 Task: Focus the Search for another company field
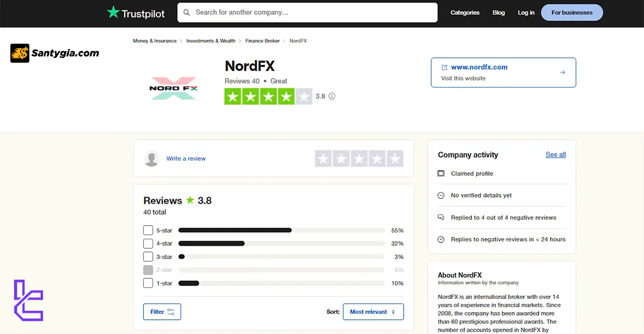308,13
